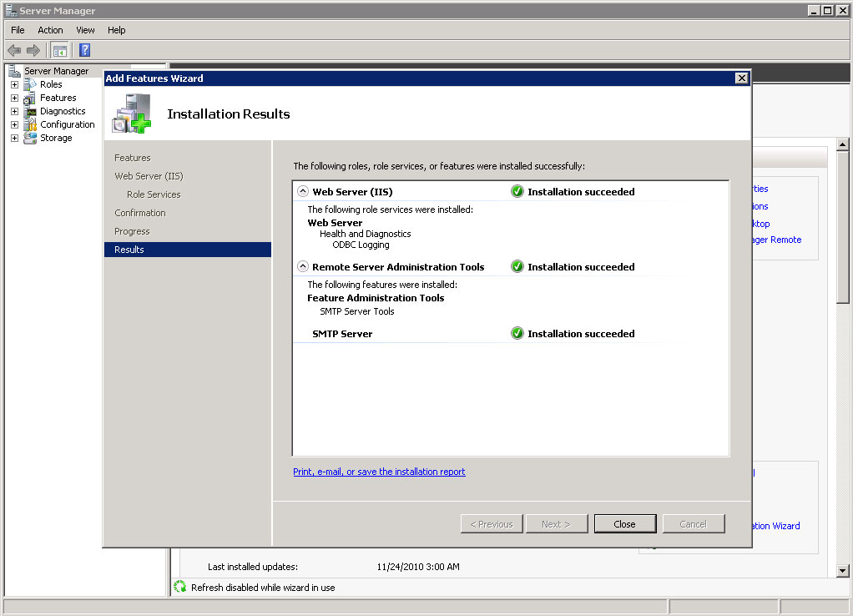
Task: Click 'ODBC Logging' result text
Action: (x=361, y=245)
